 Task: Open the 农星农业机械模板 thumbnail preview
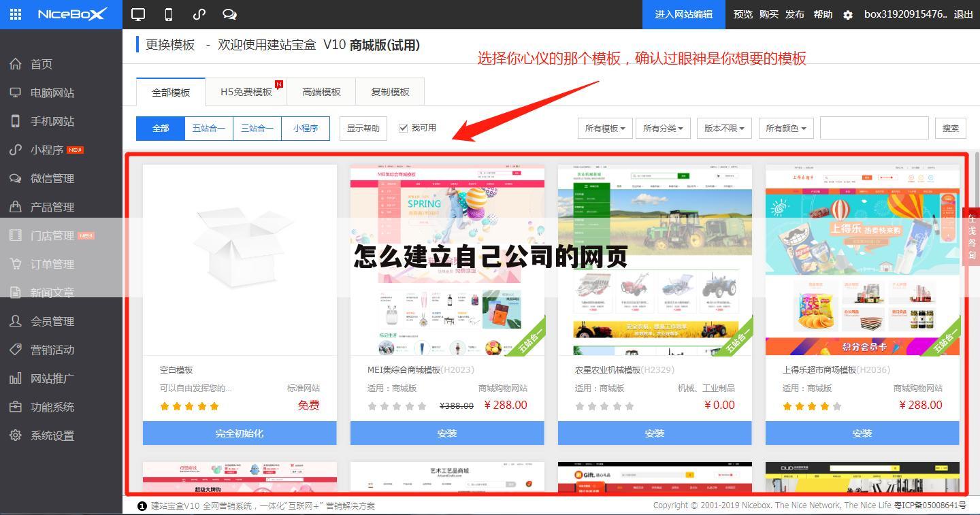pyautogui.click(x=654, y=259)
